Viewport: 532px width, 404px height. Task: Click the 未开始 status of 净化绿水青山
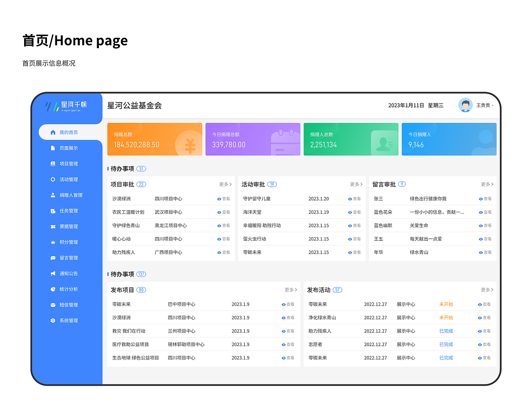(x=446, y=318)
